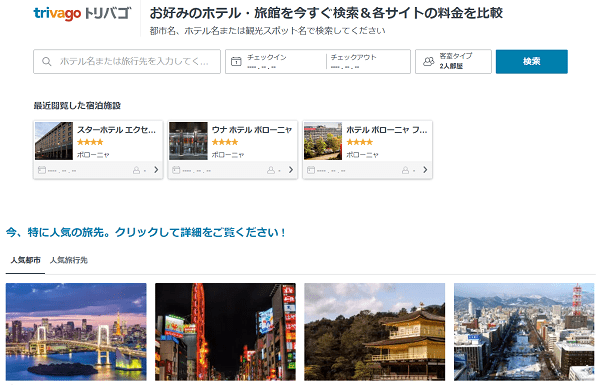Screen dimensions: 600x385
Task: Open the neon street night city photo
Action: (x=225, y=331)
